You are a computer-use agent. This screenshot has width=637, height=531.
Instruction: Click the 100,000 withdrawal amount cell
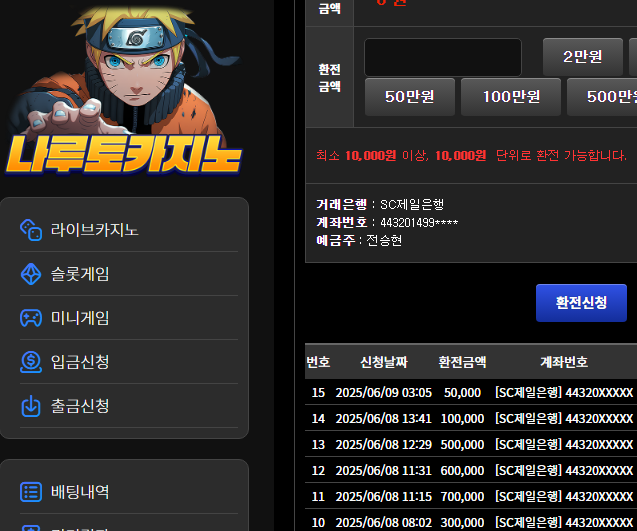point(462,418)
